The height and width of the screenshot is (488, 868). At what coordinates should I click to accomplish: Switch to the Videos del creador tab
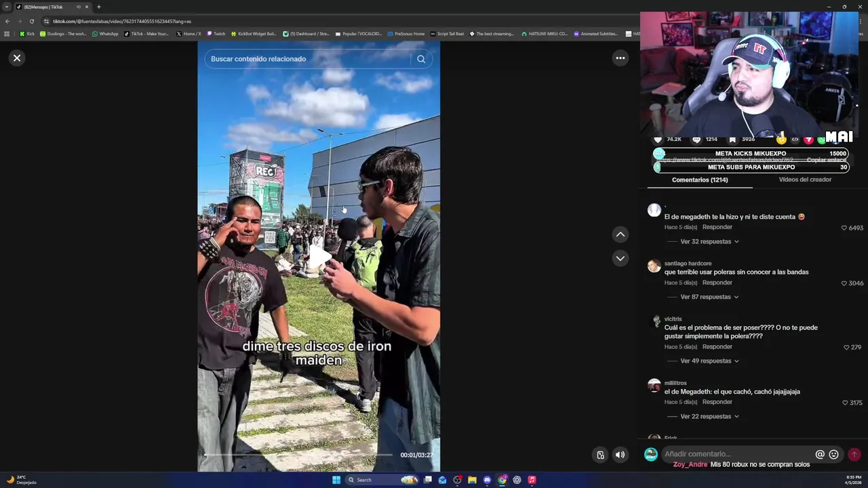coord(804,180)
